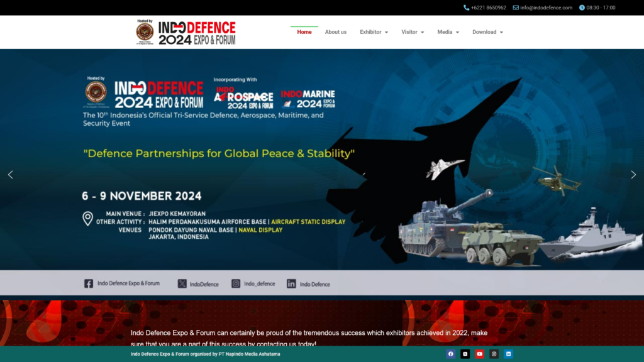Expand the Exhibitor dropdown arrow
Screen dimensions: 644x362
coord(386,33)
